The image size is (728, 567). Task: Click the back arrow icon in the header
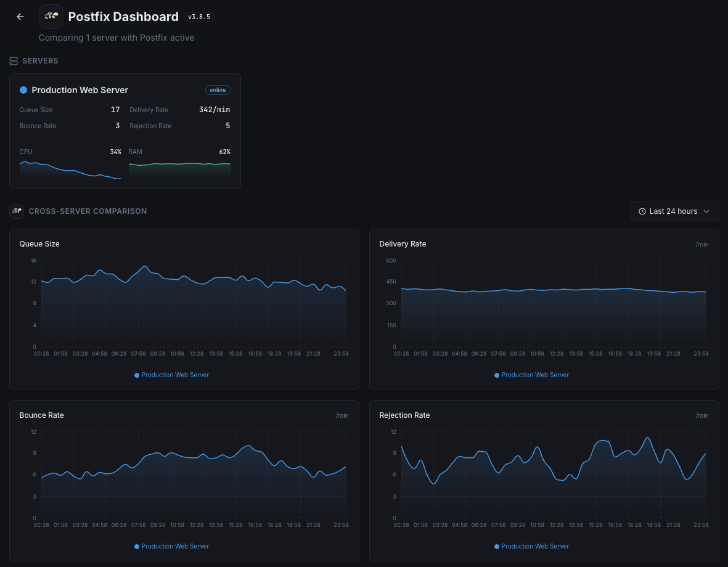(20, 17)
